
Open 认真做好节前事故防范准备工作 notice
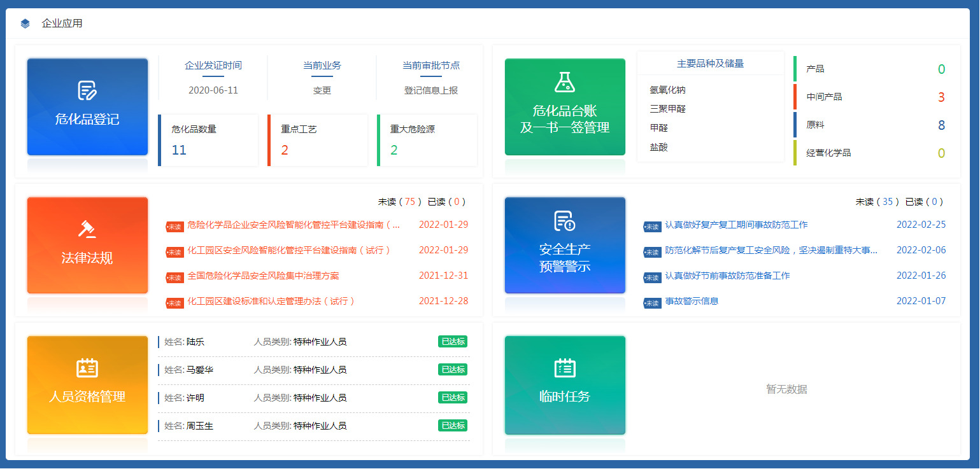(727, 276)
